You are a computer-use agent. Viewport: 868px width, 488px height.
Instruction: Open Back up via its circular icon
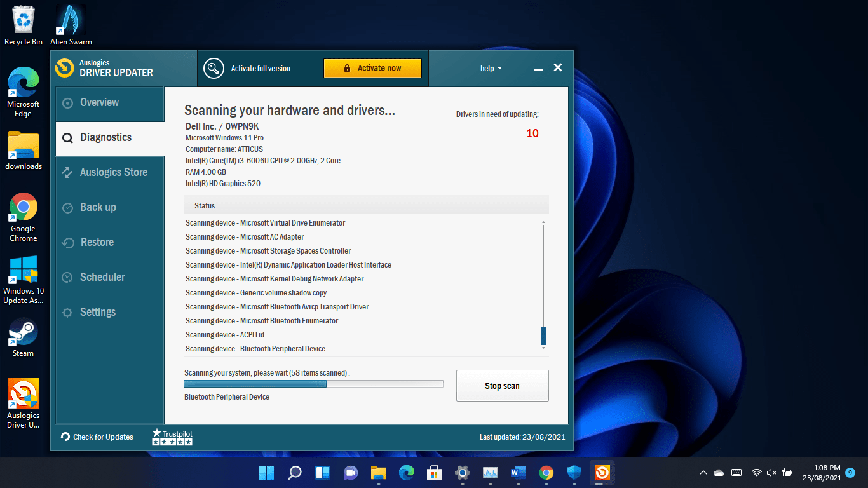(x=69, y=207)
